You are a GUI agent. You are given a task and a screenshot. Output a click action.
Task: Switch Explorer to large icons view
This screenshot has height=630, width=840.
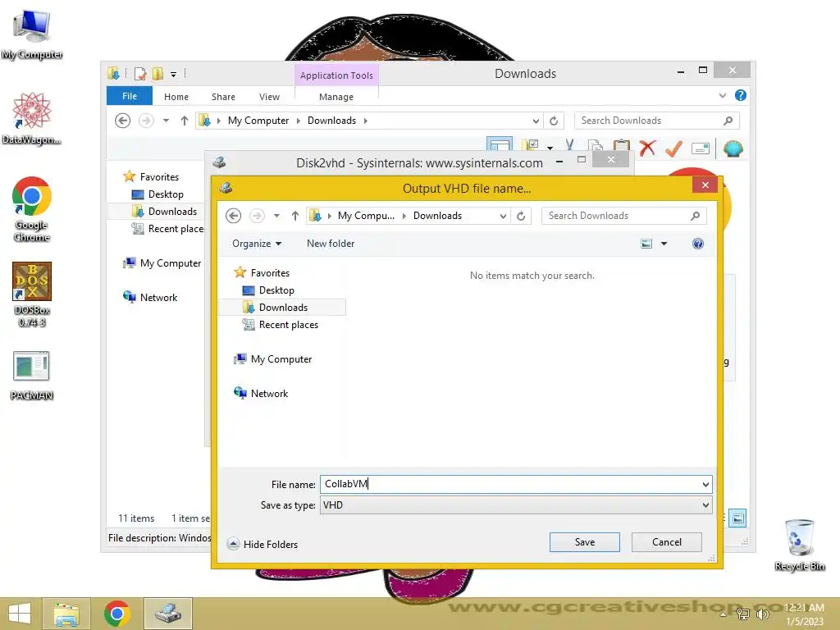[737, 518]
